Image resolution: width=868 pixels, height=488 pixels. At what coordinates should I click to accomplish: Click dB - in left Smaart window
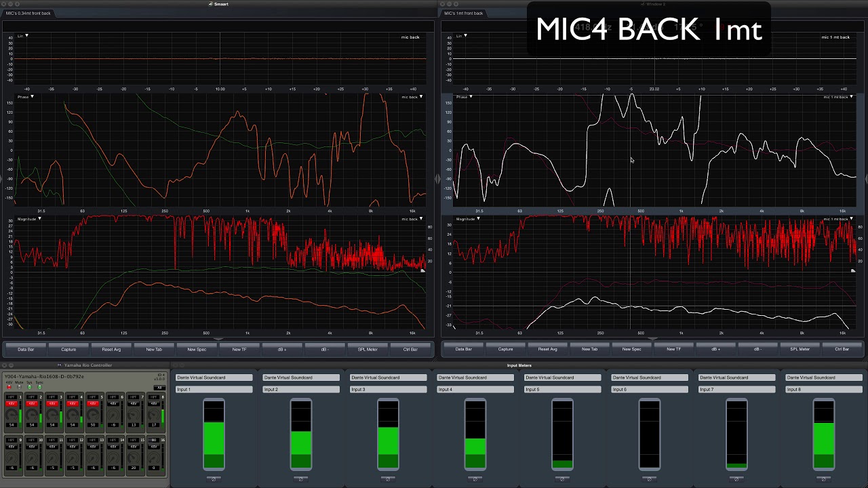(x=324, y=349)
